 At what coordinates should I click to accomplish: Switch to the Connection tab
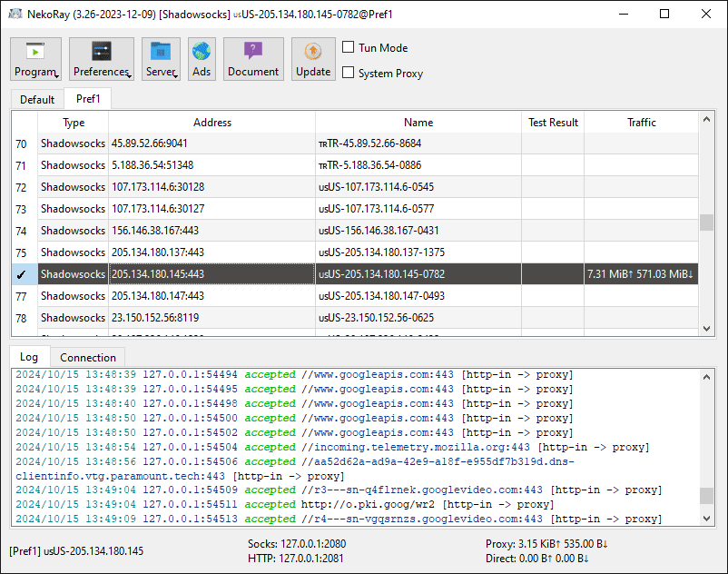tap(88, 358)
